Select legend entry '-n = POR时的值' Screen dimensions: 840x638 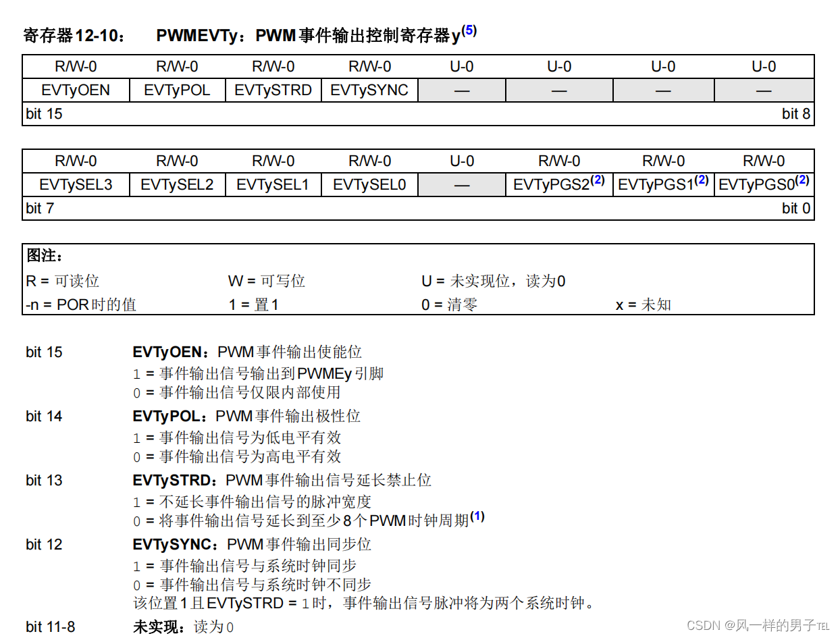(81, 304)
